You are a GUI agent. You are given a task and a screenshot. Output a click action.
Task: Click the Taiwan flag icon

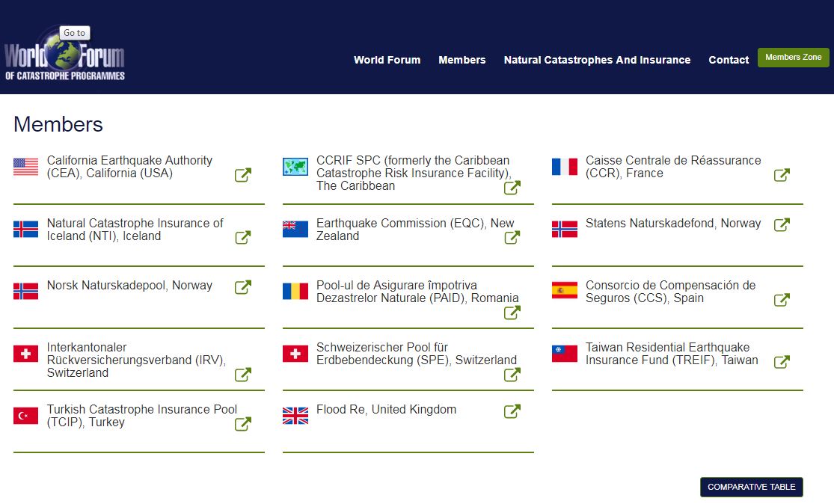[564, 354]
